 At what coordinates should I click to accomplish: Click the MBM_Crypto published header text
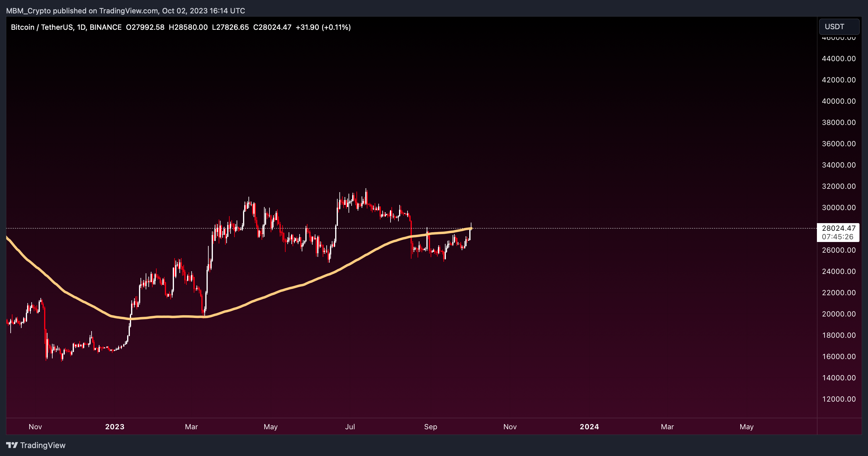[125, 11]
